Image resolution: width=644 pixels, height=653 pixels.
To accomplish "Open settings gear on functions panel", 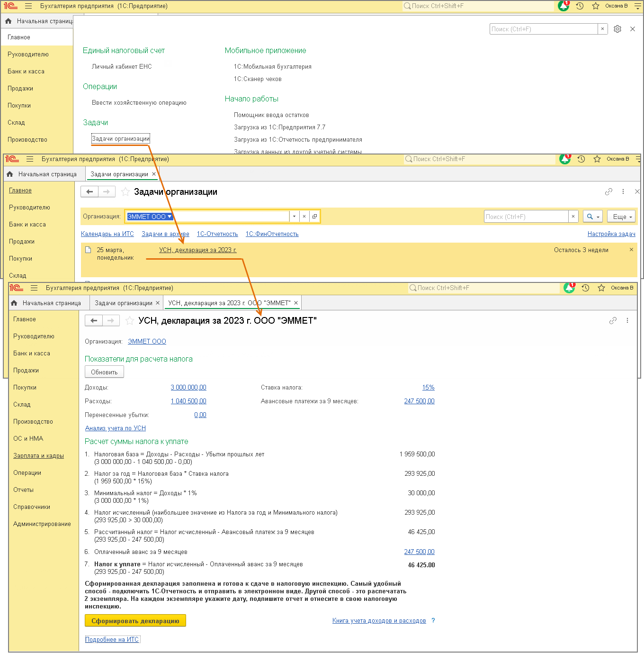I will 617,29.
